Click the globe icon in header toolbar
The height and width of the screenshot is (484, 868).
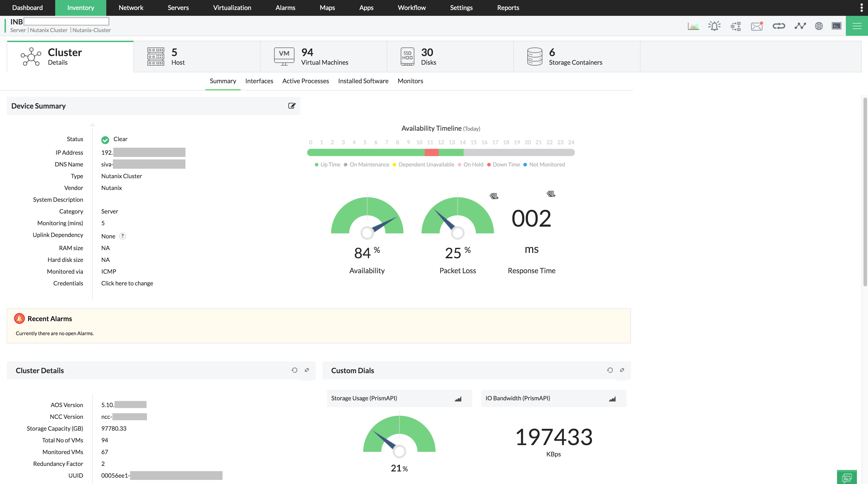pyautogui.click(x=819, y=26)
